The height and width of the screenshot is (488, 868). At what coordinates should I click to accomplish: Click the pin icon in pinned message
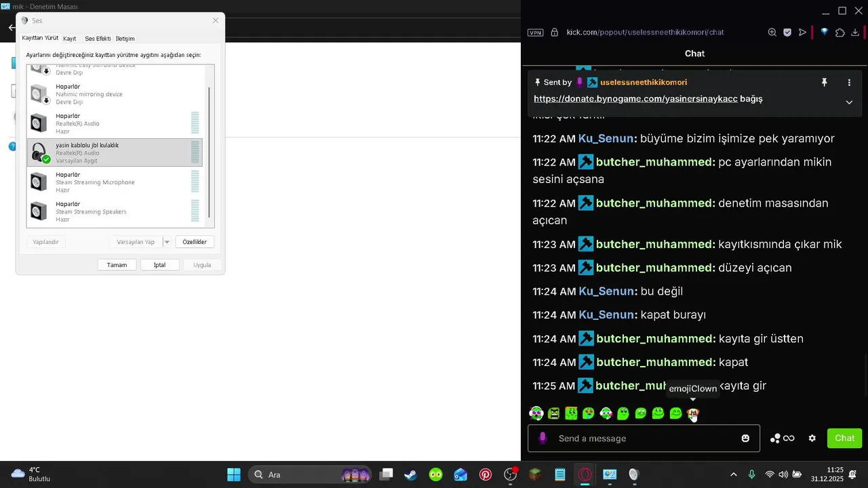point(825,82)
